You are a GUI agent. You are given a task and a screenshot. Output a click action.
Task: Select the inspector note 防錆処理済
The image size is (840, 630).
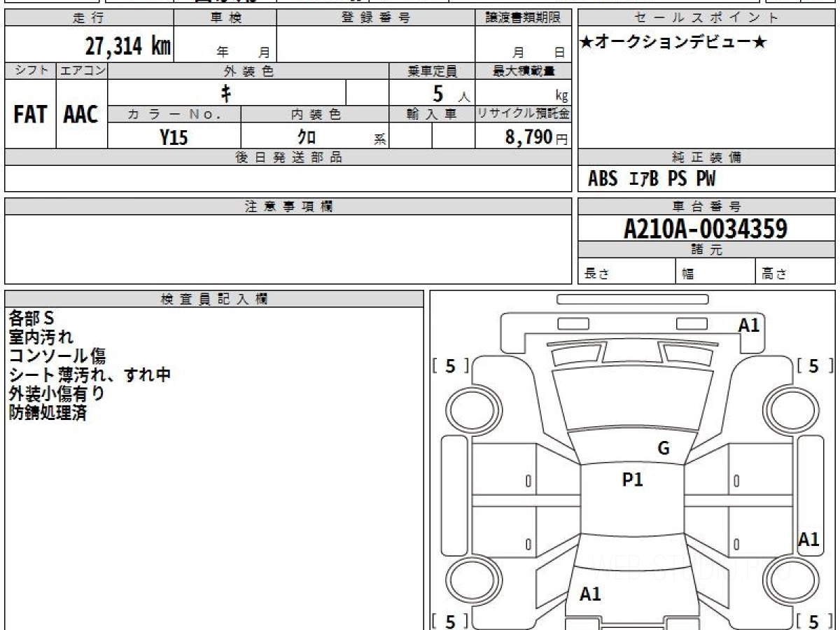coord(48,413)
